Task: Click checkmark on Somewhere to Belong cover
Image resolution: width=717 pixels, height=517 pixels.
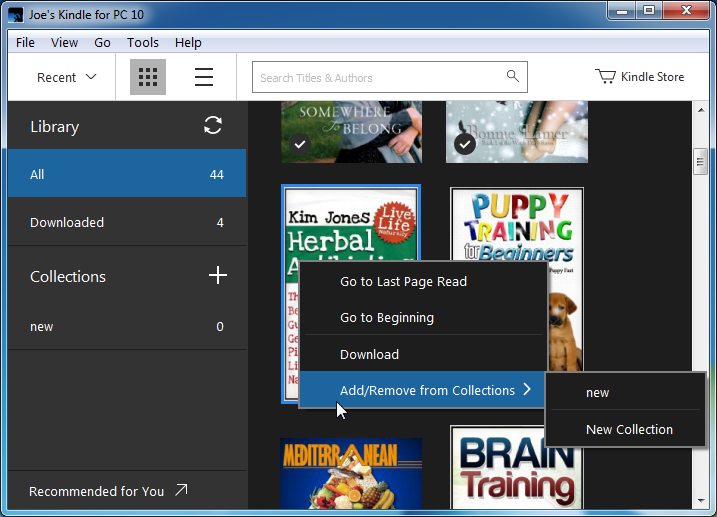Action: click(300, 144)
